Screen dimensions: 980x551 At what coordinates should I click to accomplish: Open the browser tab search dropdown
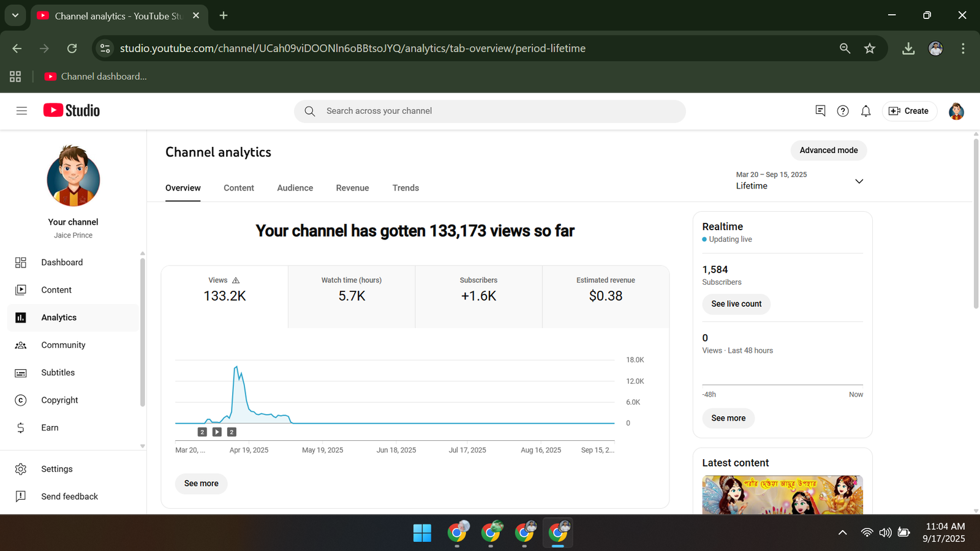click(15, 15)
